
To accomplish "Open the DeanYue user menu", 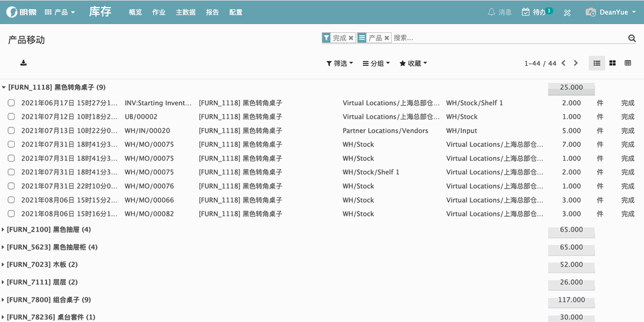I will (x=610, y=12).
